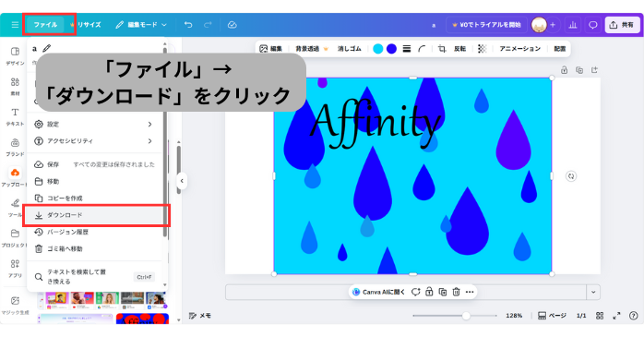Screen dimensions: 644x337
Task: Open the border style lines icon
Action: coord(407,49)
